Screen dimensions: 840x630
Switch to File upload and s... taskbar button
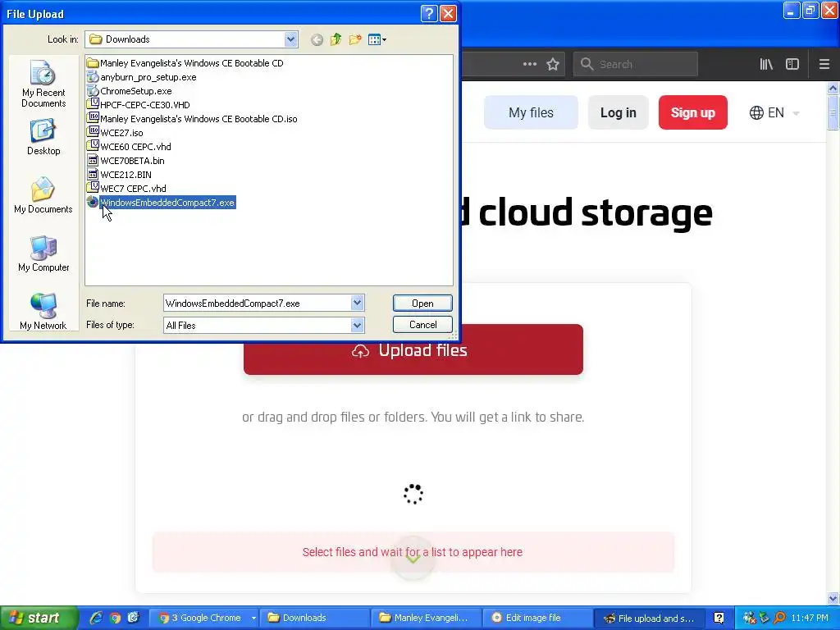click(651, 619)
